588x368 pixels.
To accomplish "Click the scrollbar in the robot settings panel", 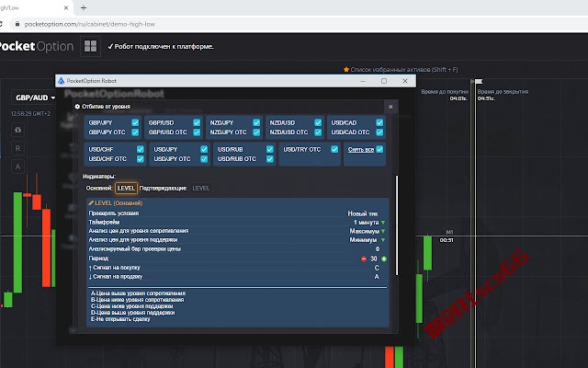I will 396,225.
